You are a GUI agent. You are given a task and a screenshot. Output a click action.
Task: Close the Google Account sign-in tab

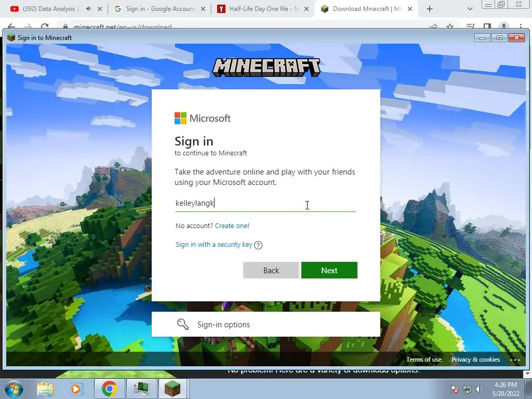pyautogui.click(x=203, y=9)
